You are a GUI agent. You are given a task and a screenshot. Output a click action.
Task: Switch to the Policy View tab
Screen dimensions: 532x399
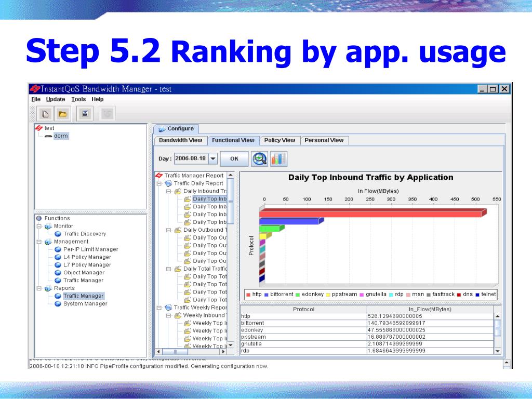280,140
